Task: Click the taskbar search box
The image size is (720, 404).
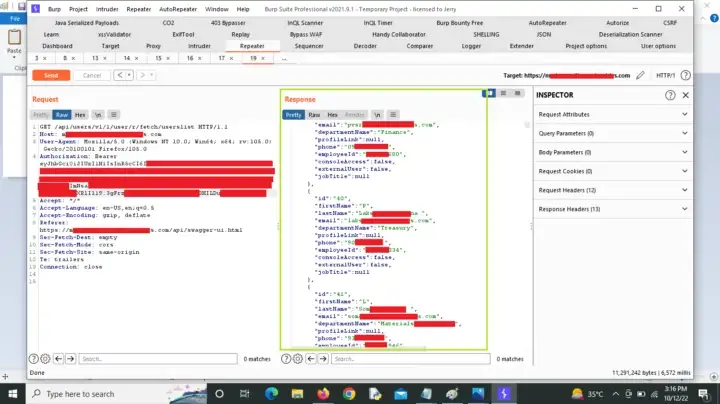Action: pos(118,394)
